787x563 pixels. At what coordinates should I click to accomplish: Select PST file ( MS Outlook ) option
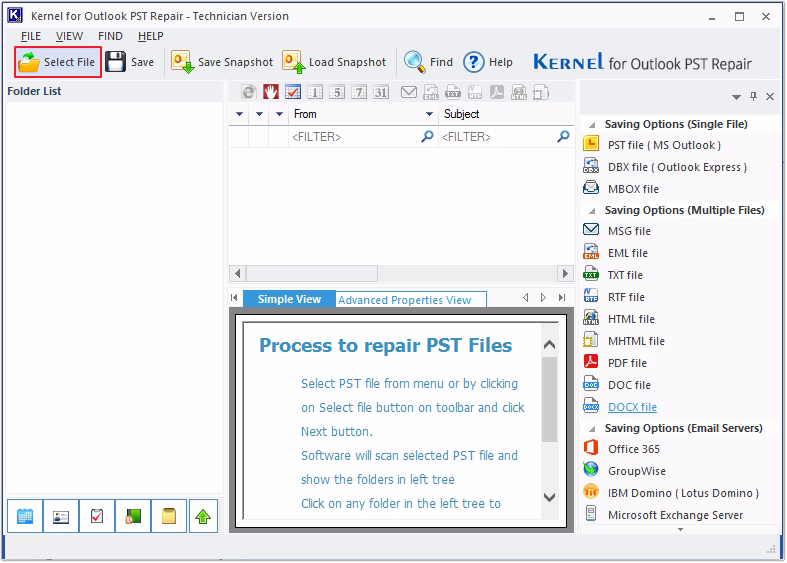pos(664,145)
